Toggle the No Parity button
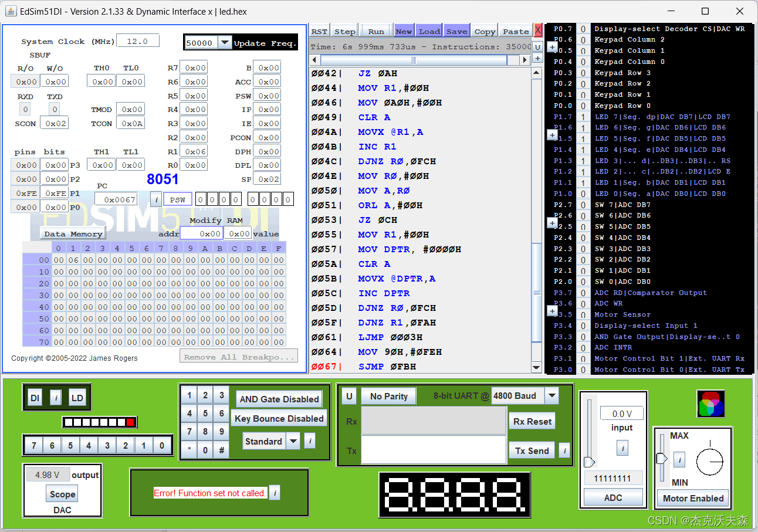 click(x=388, y=396)
